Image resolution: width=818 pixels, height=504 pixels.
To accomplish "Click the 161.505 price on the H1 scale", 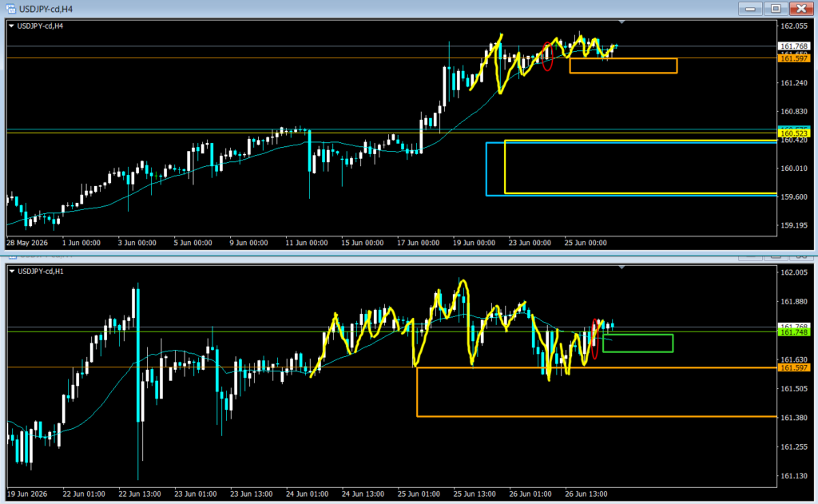I will [794, 389].
